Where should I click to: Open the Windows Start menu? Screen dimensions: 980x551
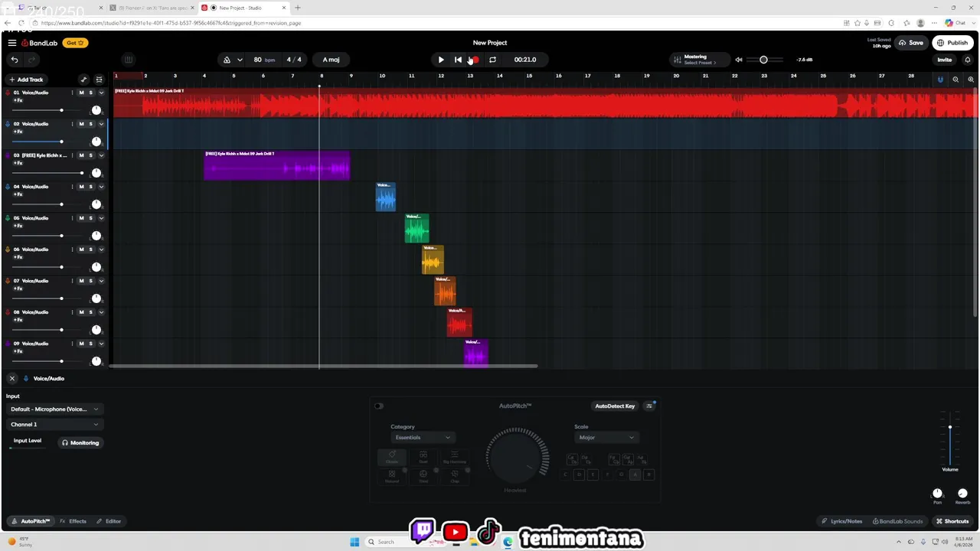tap(354, 542)
